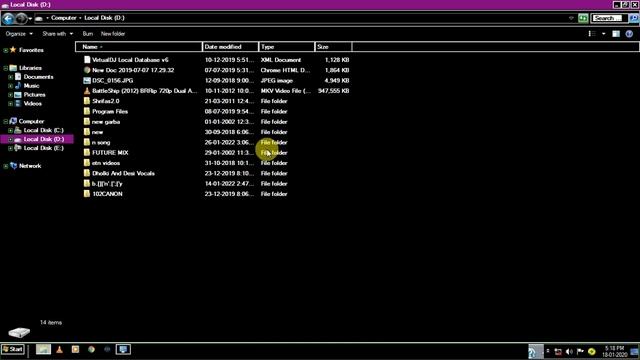Click '12-09-2018 9:00...' date cell
The image size is (640, 360).
click(x=229, y=81)
